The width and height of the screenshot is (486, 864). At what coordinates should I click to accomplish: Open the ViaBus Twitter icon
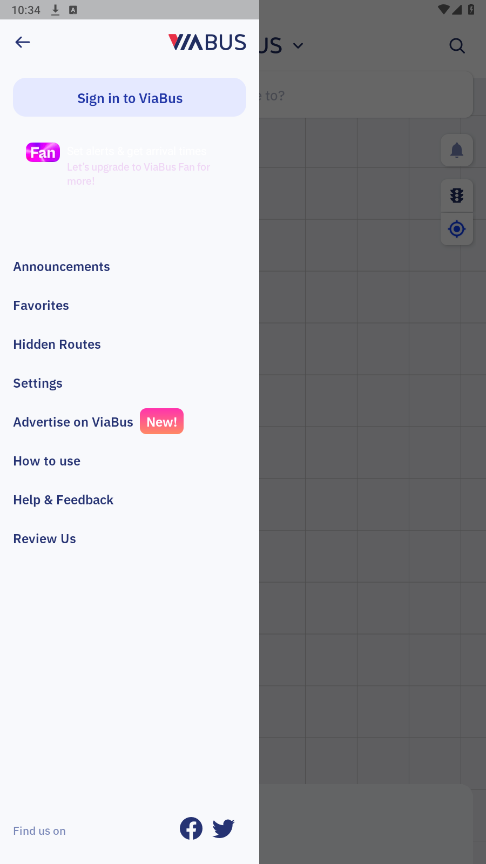coord(223,829)
